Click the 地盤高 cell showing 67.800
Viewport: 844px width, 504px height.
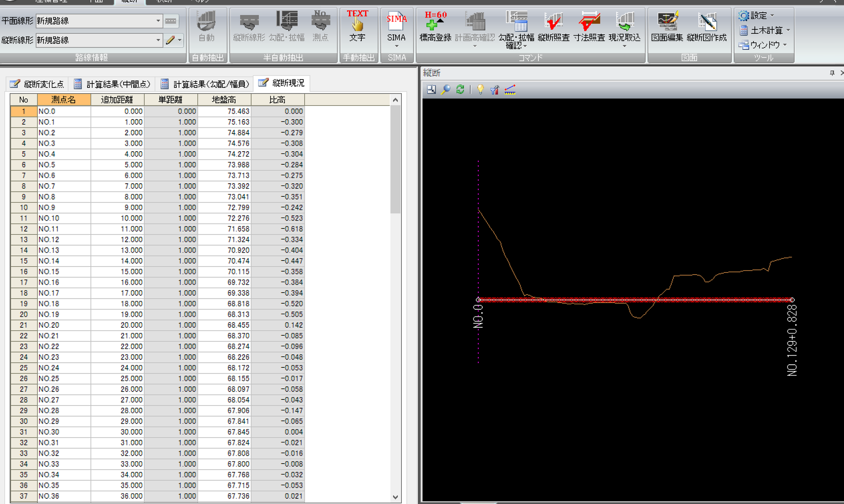pos(224,464)
